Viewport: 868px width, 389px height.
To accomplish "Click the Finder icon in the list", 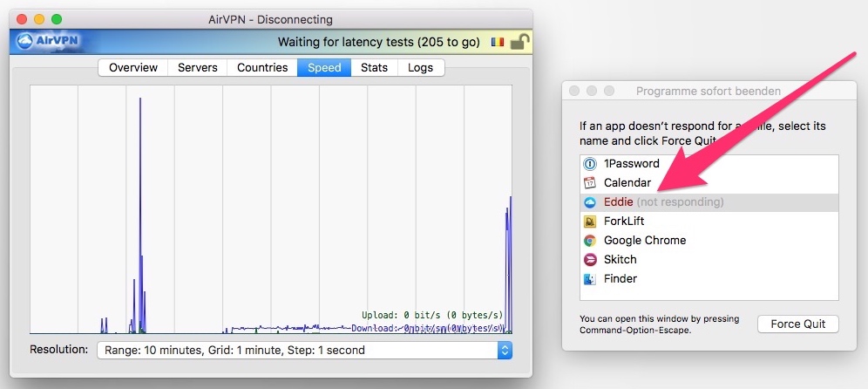I will pos(590,279).
